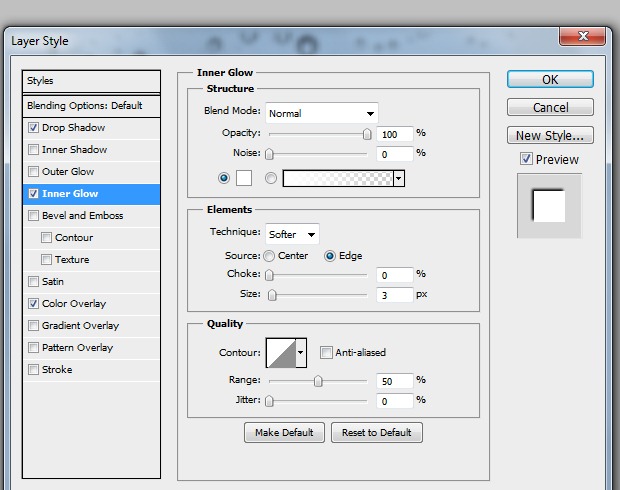The image size is (620, 490).
Task: Click the Range slider handle
Action: 318,381
